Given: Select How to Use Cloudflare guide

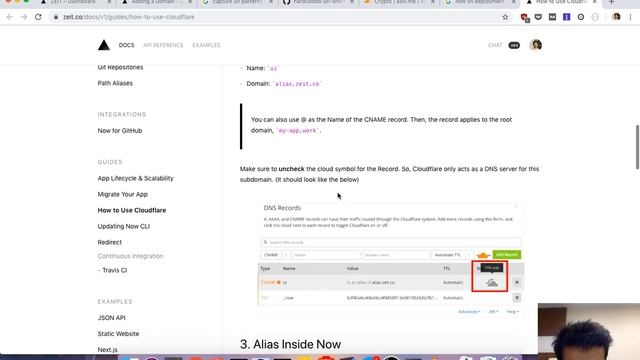Looking at the screenshot, I should point(132,210).
